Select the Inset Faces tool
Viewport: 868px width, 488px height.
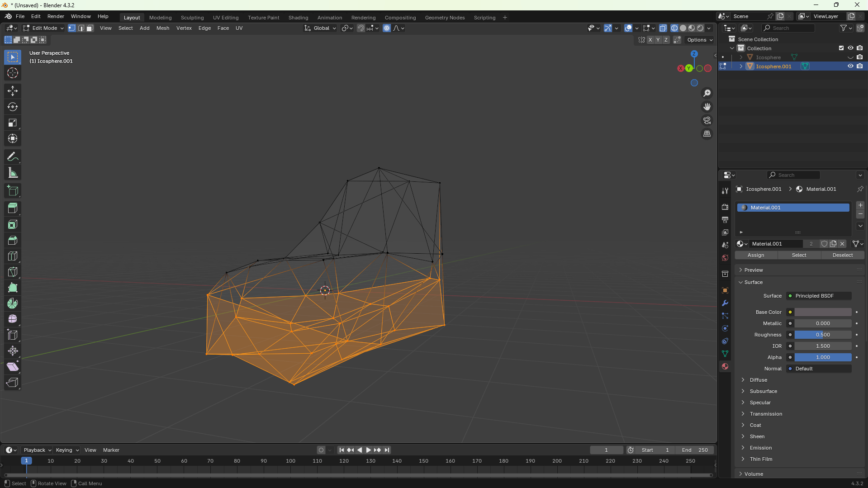[13, 225]
